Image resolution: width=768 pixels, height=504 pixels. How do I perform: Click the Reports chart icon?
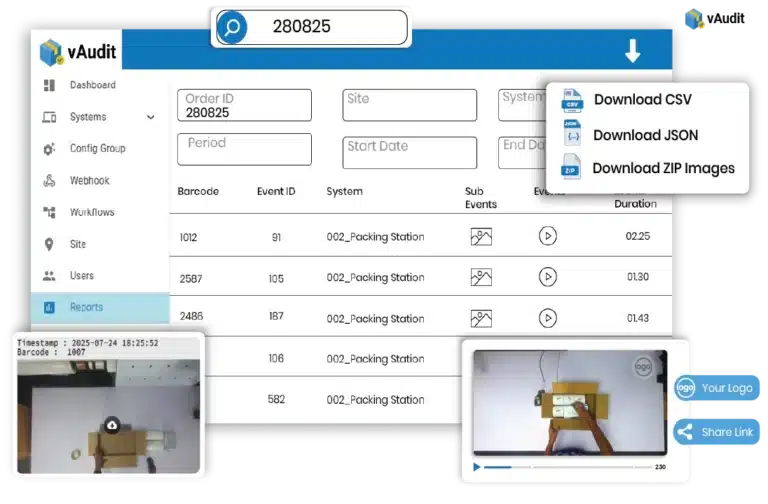point(49,308)
